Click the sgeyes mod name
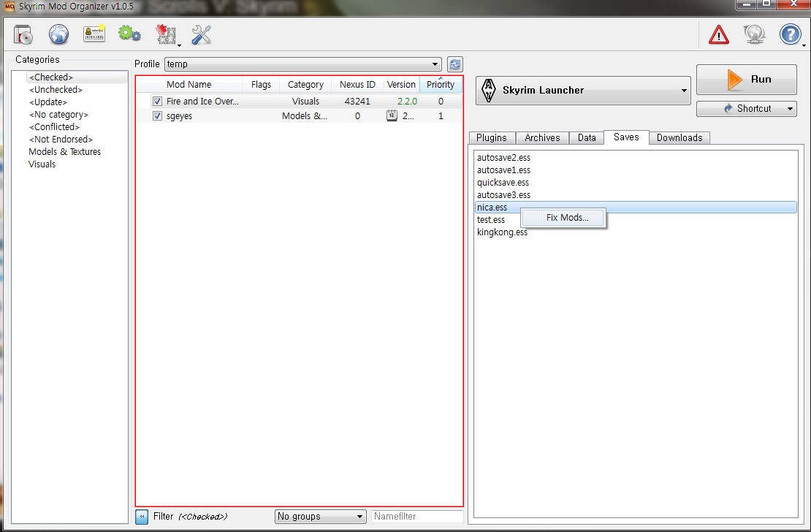The image size is (811, 532). (179, 116)
